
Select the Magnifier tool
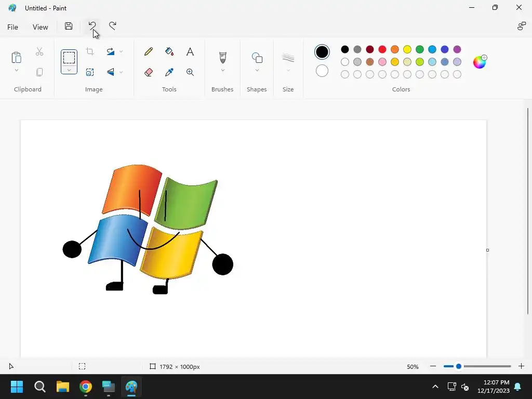click(190, 72)
